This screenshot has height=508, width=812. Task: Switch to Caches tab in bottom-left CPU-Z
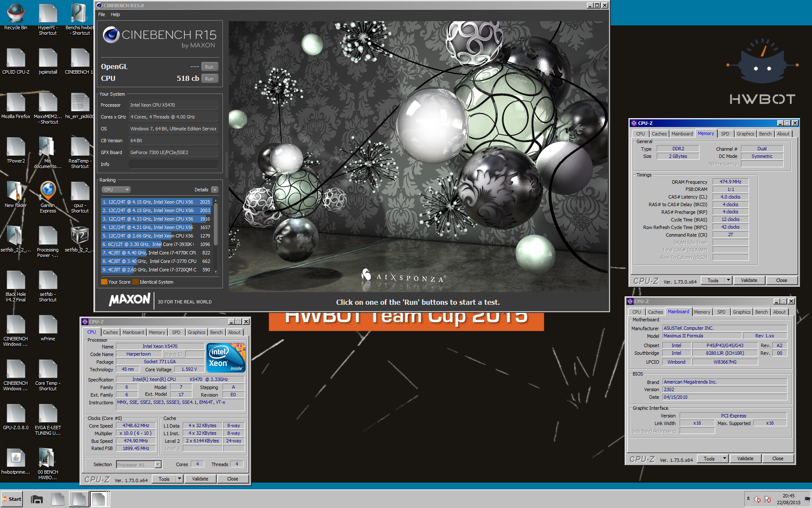(110, 332)
